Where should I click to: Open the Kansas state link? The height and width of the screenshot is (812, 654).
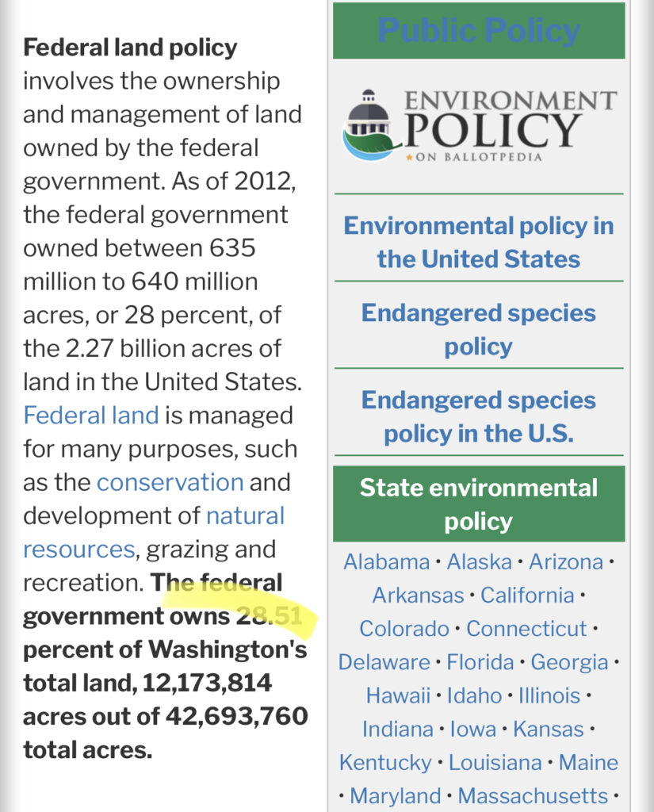coord(548,729)
